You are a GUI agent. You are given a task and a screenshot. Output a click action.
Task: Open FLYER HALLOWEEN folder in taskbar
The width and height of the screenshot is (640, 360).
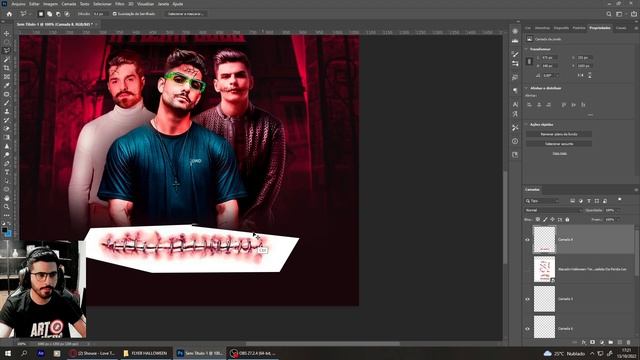point(145,353)
